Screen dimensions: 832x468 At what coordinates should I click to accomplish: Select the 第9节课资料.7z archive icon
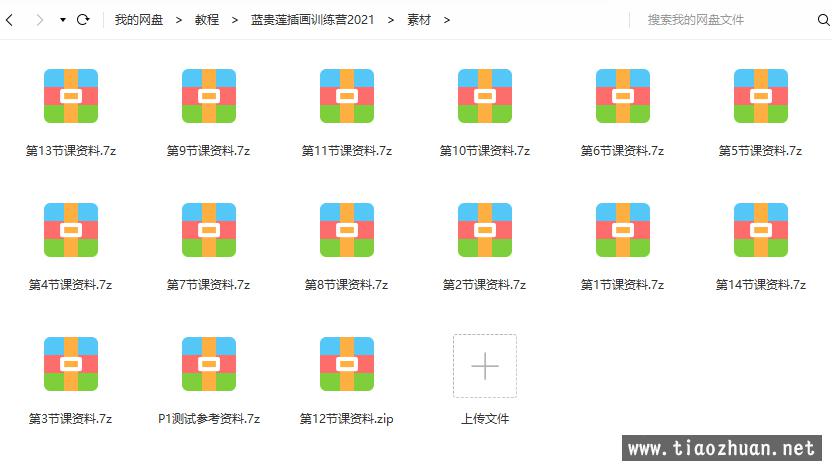209,96
